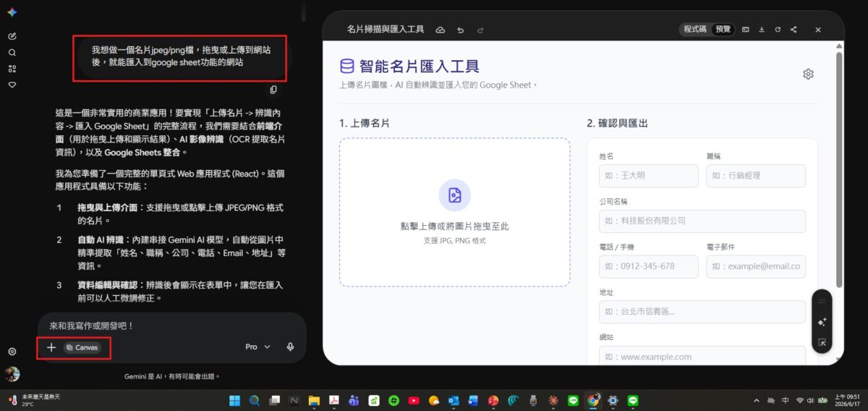The width and height of the screenshot is (868, 411).
Task: Redo the canvas change
Action: coord(480,30)
